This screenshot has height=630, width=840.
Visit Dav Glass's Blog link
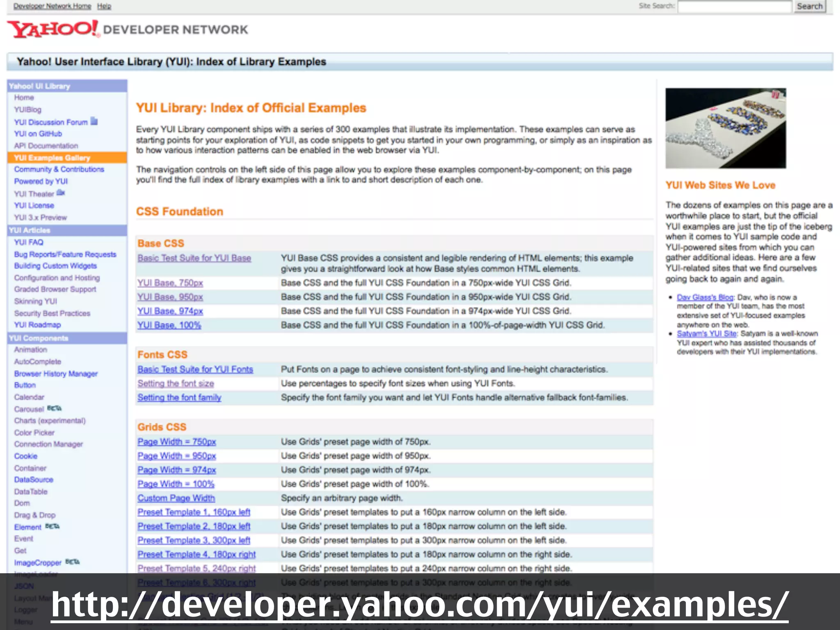click(705, 297)
